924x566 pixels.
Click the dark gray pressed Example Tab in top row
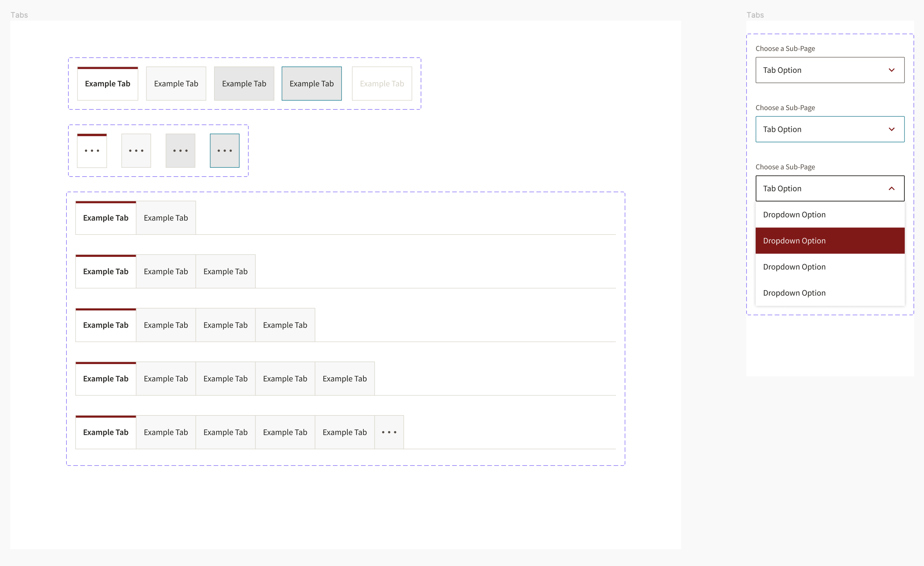pos(244,84)
